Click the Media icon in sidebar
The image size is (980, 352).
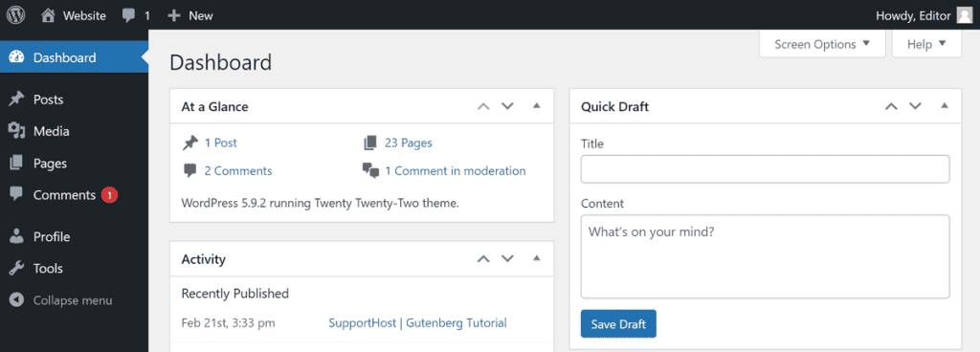(x=17, y=131)
